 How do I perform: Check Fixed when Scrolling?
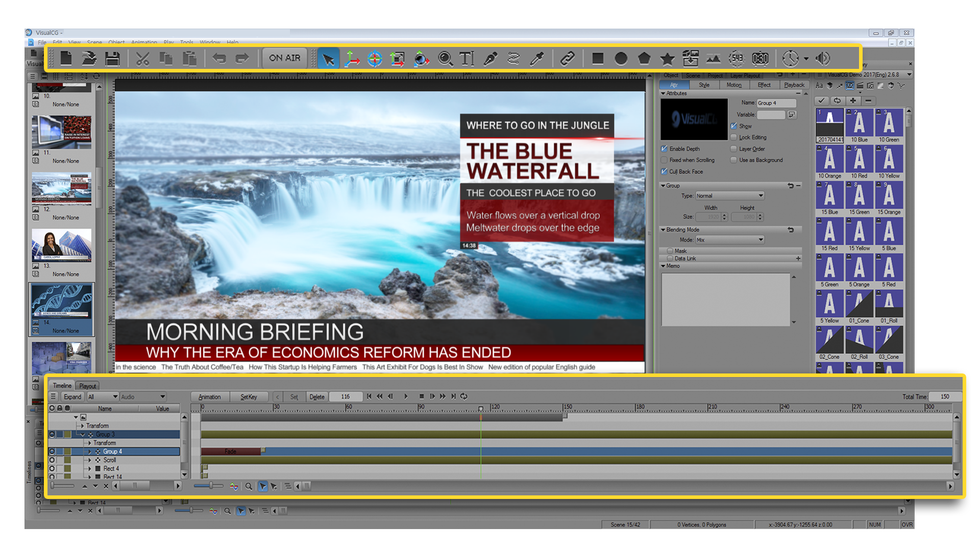(664, 160)
